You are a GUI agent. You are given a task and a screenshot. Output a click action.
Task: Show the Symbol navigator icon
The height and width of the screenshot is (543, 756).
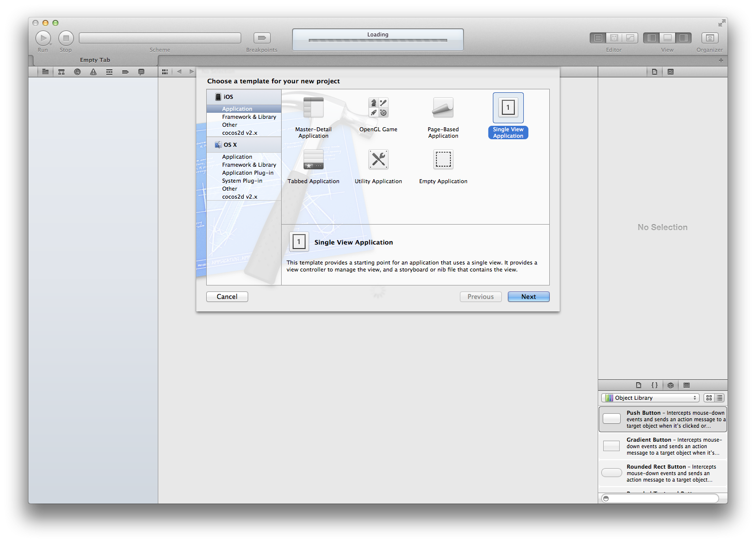click(x=61, y=72)
